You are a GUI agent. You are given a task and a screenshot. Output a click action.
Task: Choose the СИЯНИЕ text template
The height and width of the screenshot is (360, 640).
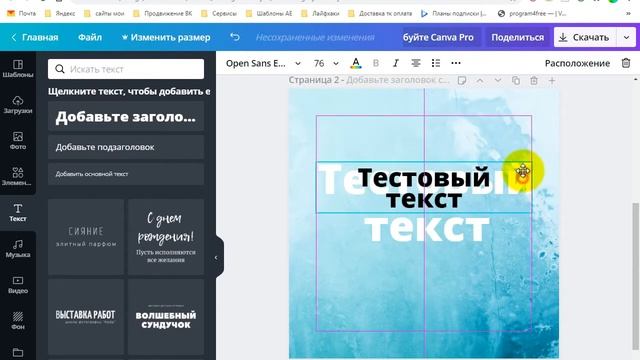(86, 237)
